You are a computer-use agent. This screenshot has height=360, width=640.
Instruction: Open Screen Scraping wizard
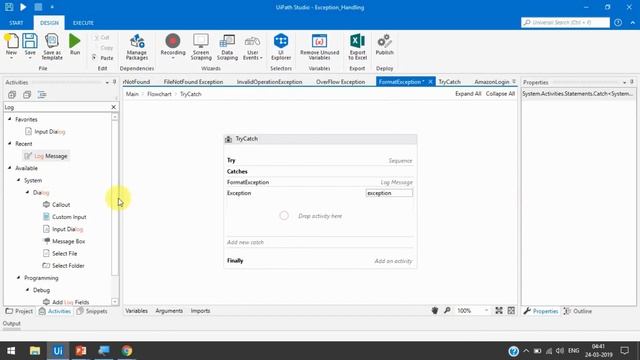(201, 47)
